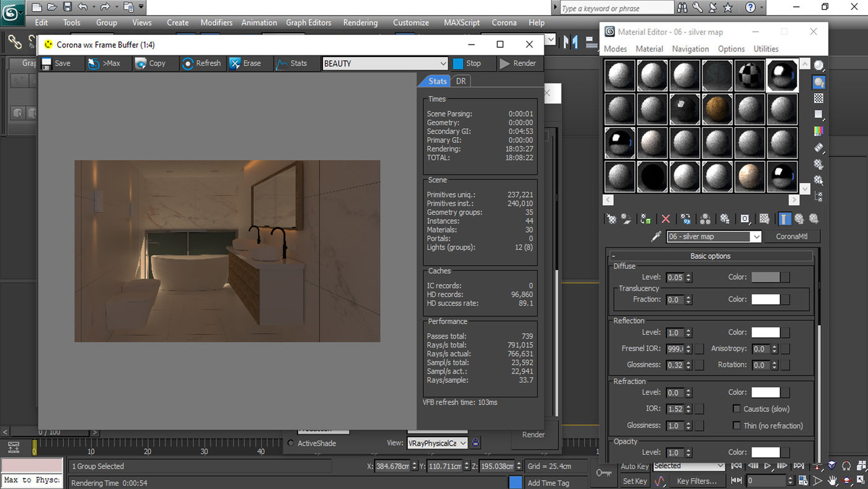Select the ActiveShade radio button
868x489 pixels.
click(291, 443)
